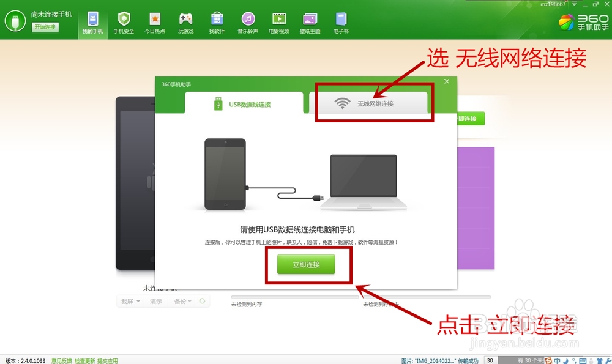This screenshot has width=612, height=364.
Task: Close the 360手机助手 connection dialog
Action: tap(447, 81)
